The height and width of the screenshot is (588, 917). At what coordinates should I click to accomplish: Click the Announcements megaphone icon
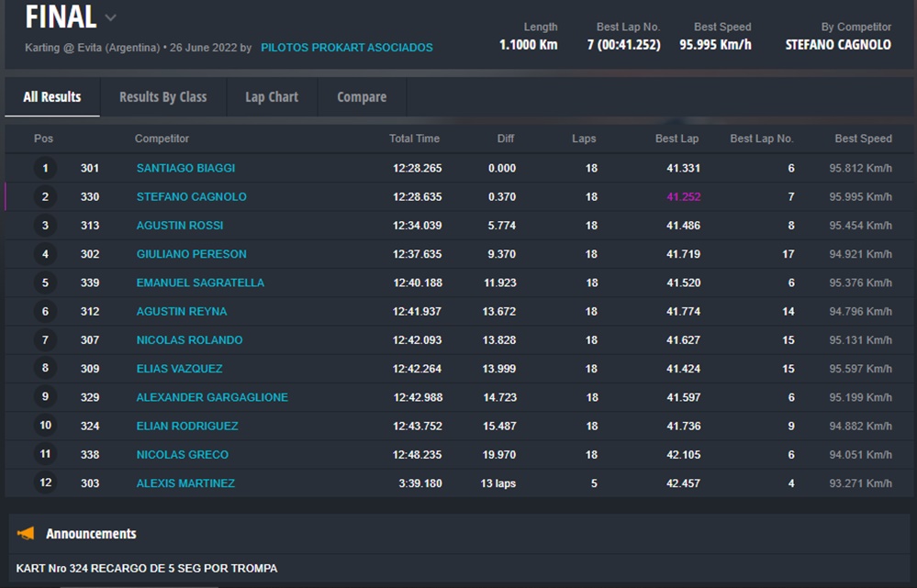point(27,533)
